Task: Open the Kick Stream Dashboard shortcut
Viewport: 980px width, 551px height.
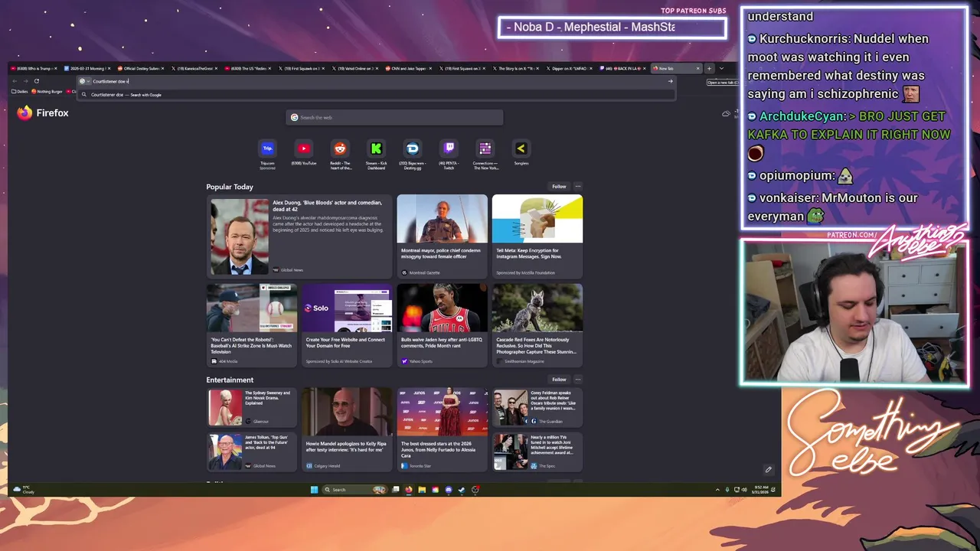Action: tap(376, 154)
